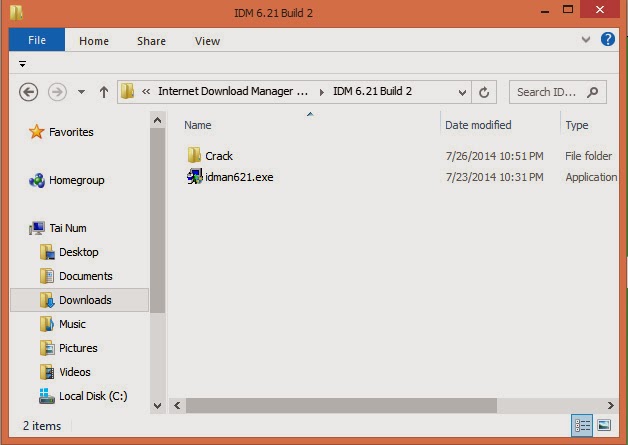The width and height of the screenshot is (628, 445).
Task: Click the idman621.exe application icon
Action: [x=195, y=177]
